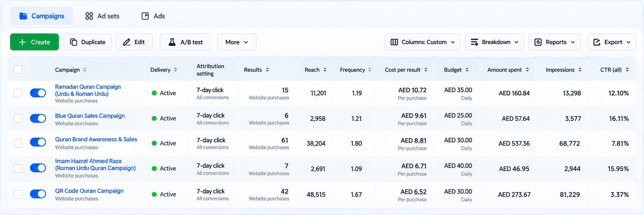
Task: Sort by the Campaign column arrows
Action: point(85,70)
